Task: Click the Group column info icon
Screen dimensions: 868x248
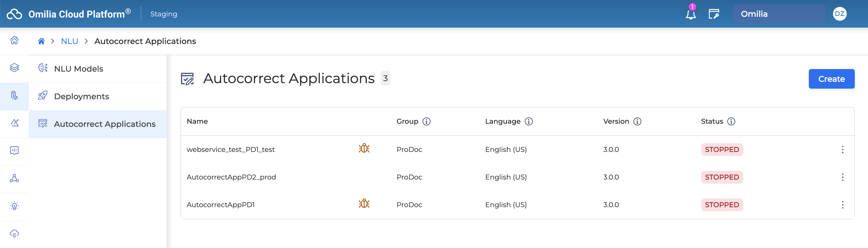Action: pyautogui.click(x=426, y=121)
